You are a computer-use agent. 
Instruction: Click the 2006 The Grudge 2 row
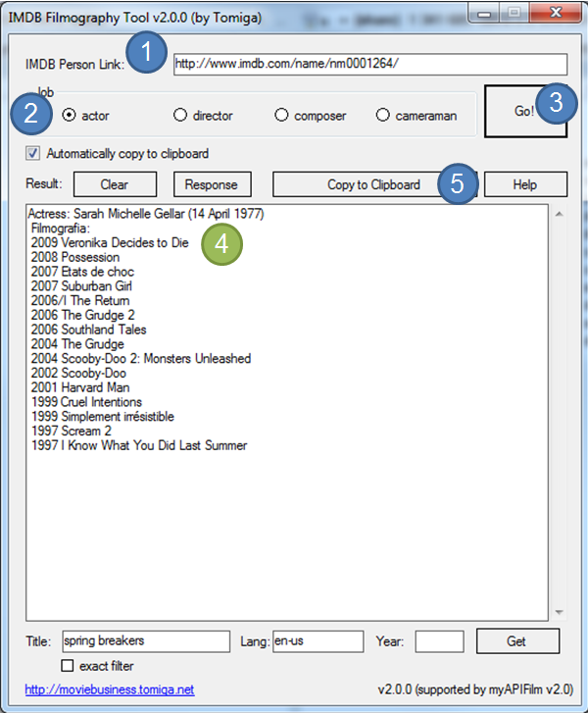[82, 315]
